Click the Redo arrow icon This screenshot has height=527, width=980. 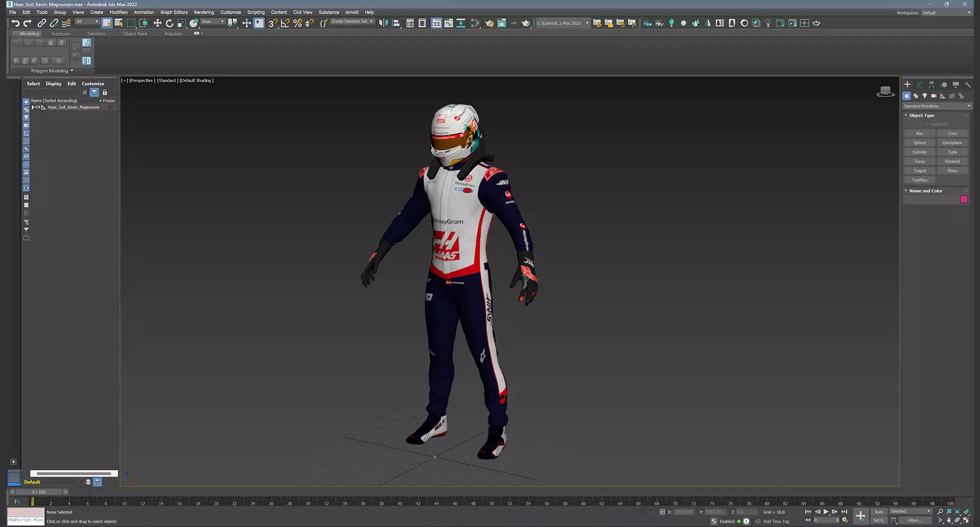tap(28, 23)
